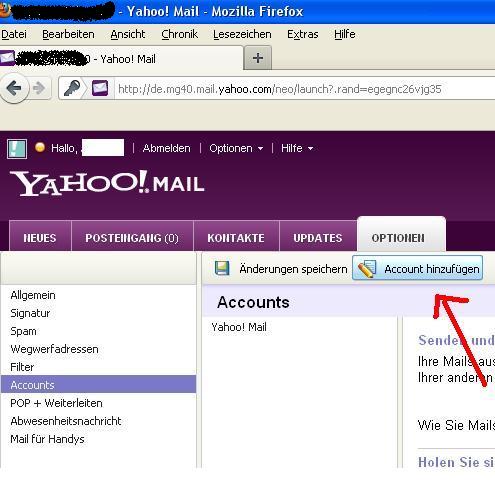
Task: Open the Datei menu
Action: [14, 34]
